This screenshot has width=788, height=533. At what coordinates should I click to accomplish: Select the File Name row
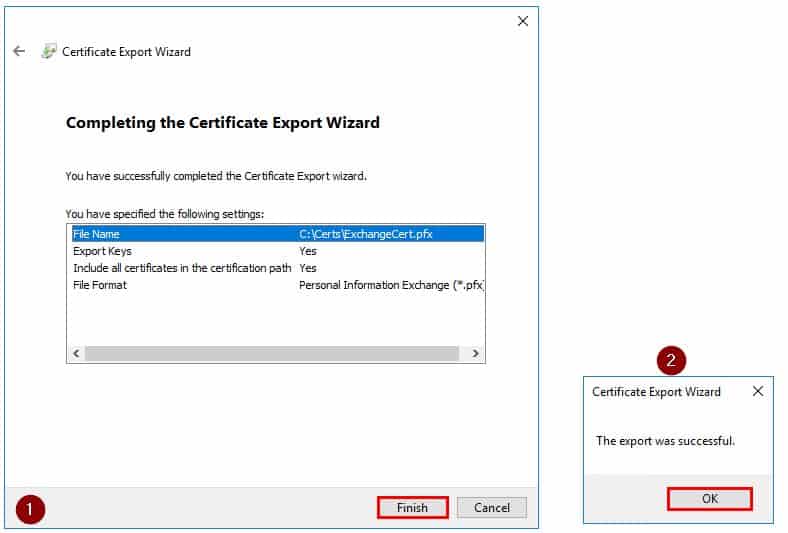[x=278, y=234]
